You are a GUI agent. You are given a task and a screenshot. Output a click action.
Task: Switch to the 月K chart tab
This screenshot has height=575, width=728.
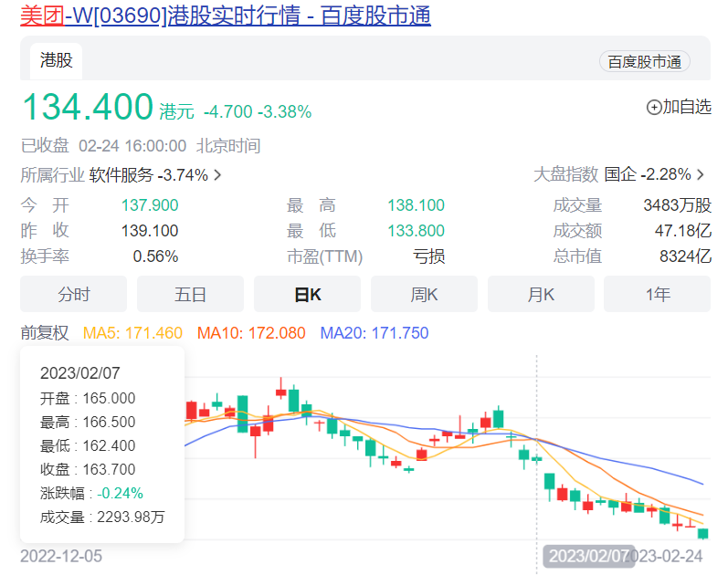pos(542,294)
